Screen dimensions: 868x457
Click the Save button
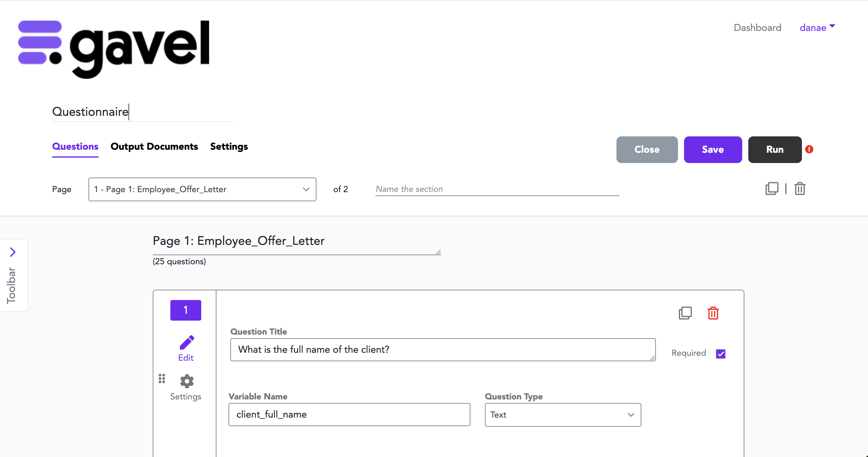pyautogui.click(x=713, y=150)
